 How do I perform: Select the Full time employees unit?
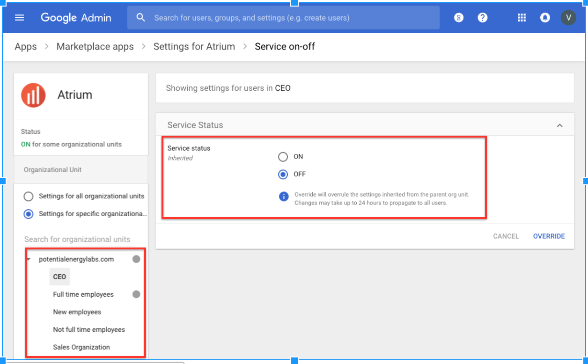point(83,294)
